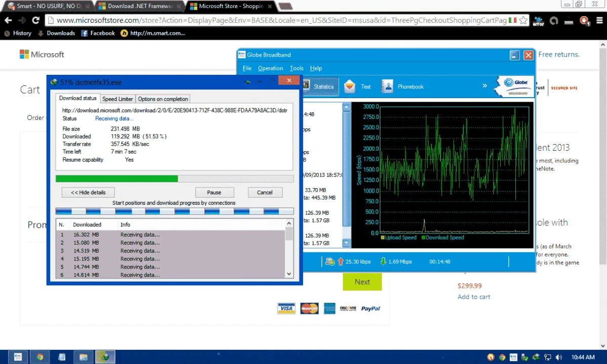Image resolution: width=607 pixels, height=364 pixels.
Task: Select connection row 1 with 16.302 MB
Action: point(171,235)
